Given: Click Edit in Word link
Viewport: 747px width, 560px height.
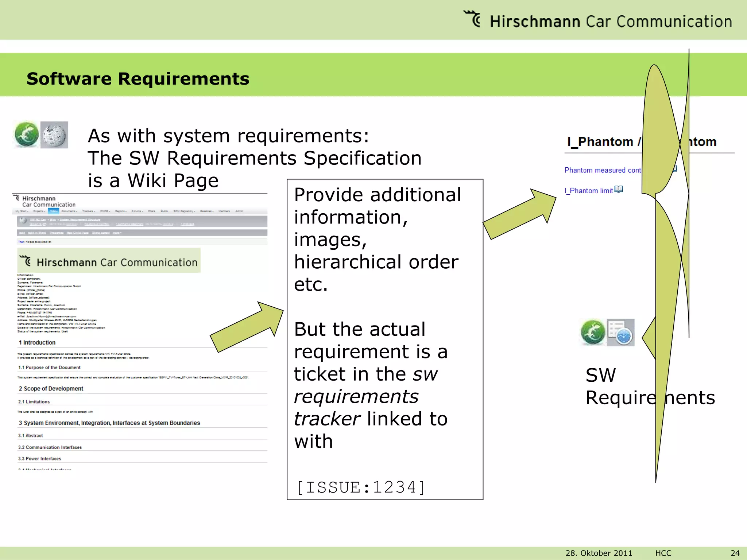Looking at the screenshot, I should pos(37,233).
